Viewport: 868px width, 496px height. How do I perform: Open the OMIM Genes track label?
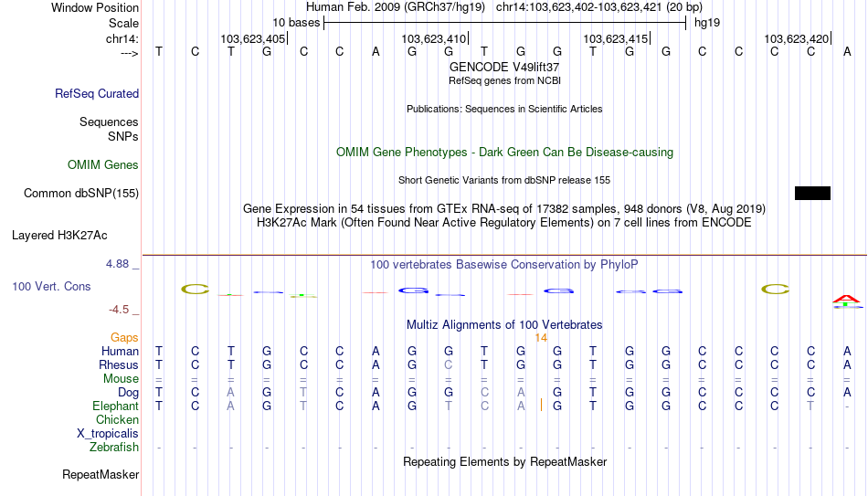click(x=103, y=165)
